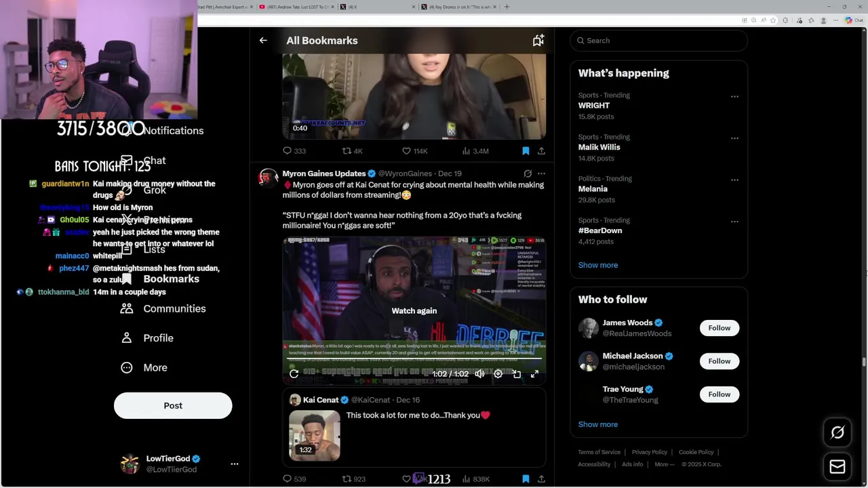Open more options on Myron Gaines post
The height and width of the screenshot is (488, 868).
(x=541, y=174)
